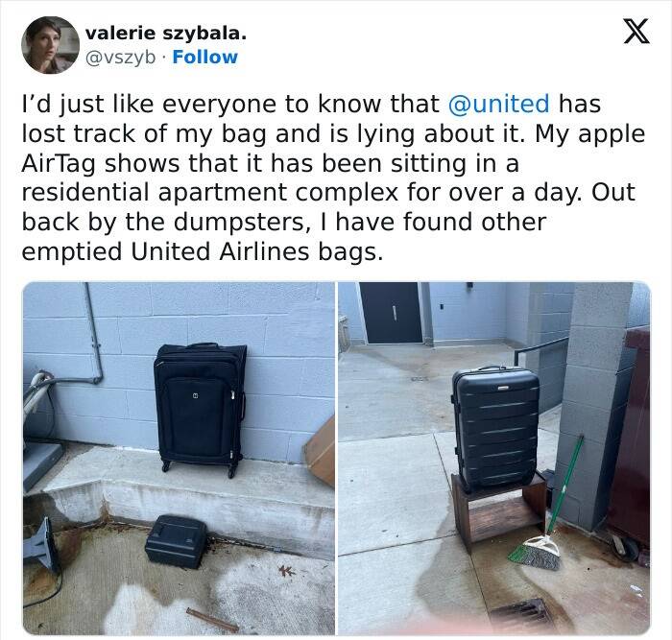The image size is (672, 640).
Task: Open the right photo of the hard-shell suitcase
Action: [x=494, y=458]
